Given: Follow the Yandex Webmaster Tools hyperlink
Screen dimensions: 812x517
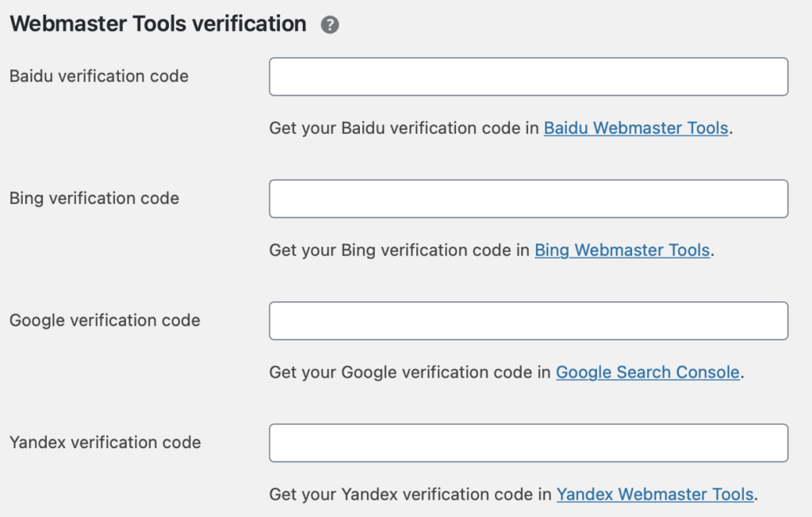Looking at the screenshot, I should point(655,494).
